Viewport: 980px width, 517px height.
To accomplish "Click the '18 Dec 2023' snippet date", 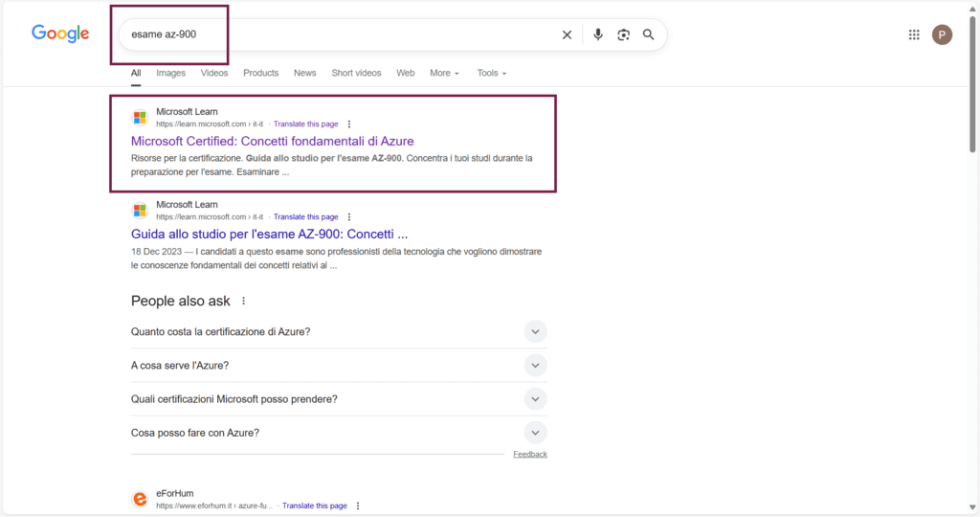I will [x=157, y=252].
